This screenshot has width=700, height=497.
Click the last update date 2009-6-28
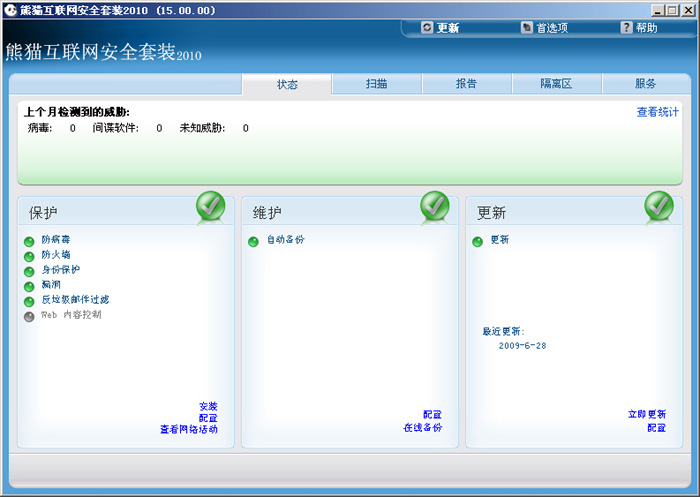(522, 346)
